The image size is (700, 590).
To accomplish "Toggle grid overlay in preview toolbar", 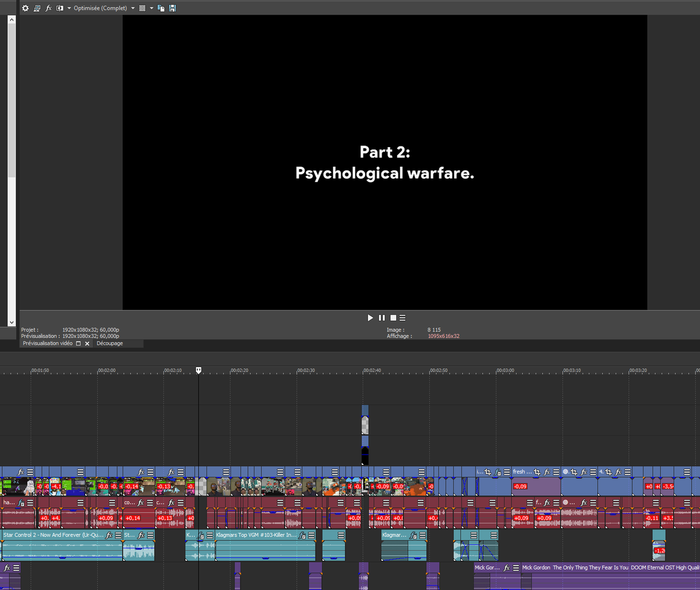I will coord(142,8).
